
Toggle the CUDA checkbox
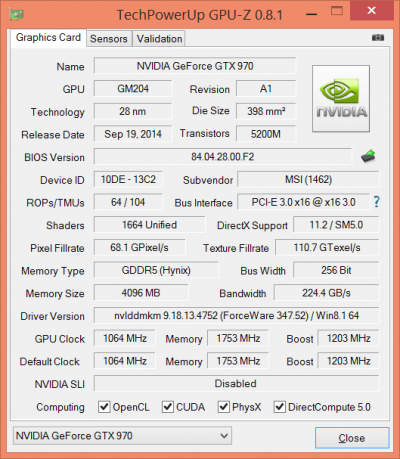(168, 407)
